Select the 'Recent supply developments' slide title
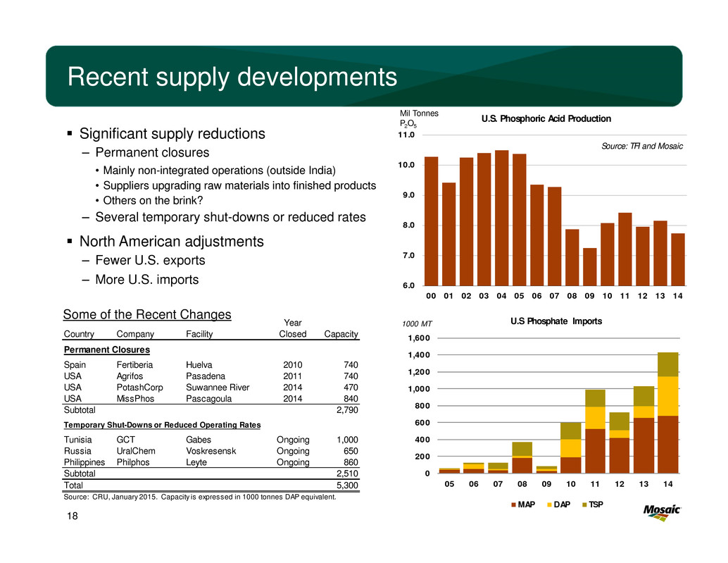This screenshot has width=728, height=563. coord(232,78)
